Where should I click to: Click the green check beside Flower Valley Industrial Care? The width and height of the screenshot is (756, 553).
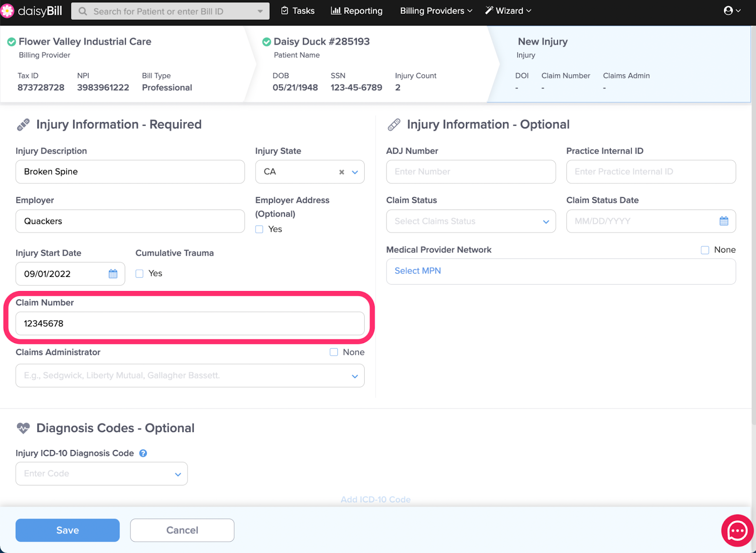12,42
